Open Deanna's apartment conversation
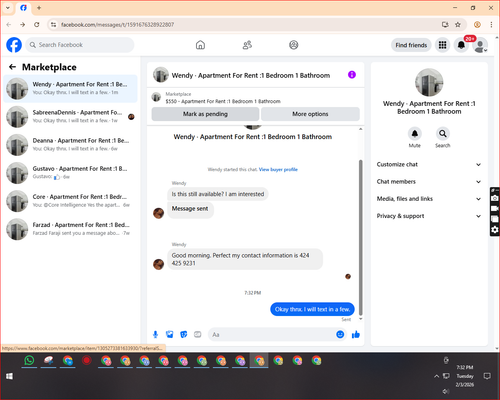Image resolution: width=500 pixels, height=400 pixels. click(x=70, y=145)
